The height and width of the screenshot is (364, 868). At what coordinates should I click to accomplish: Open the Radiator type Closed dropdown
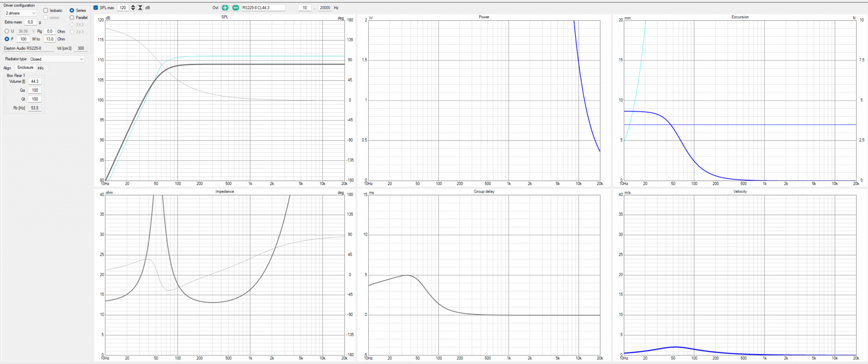pos(56,59)
